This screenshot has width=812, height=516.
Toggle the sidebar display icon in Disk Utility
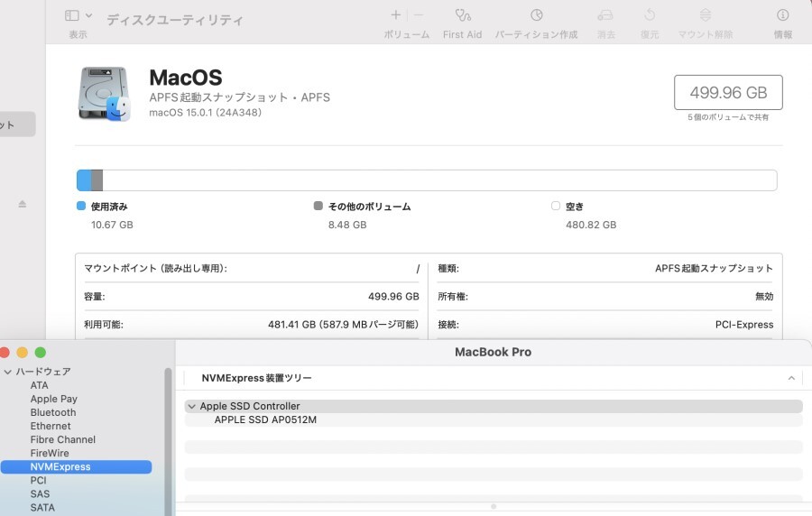(x=72, y=15)
